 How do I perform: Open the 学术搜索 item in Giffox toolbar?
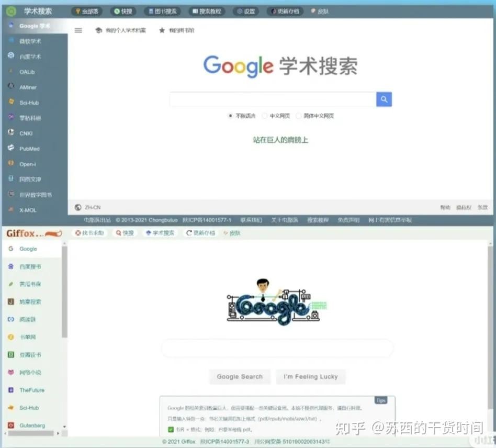pyautogui.click(x=160, y=233)
